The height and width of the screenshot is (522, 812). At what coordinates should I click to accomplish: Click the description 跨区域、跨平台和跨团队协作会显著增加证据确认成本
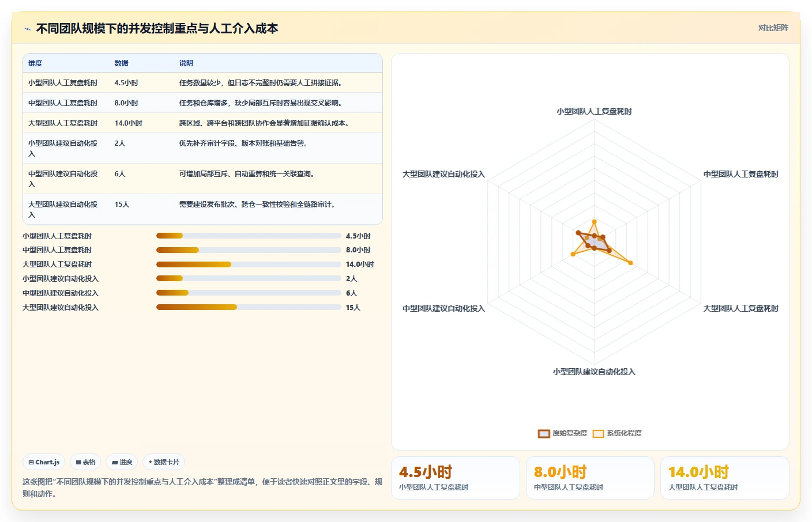click(x=266, y=123)
